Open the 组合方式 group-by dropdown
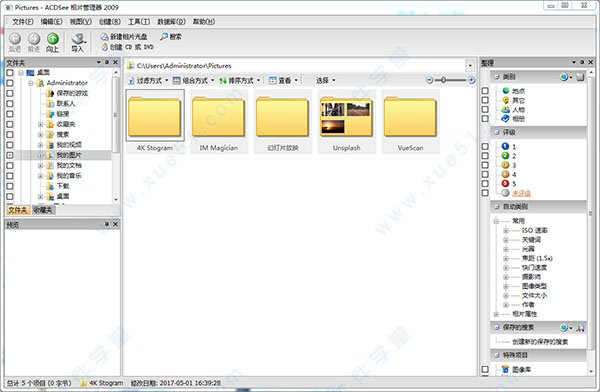The height and width of the screenshot is (392, 600). click(x=194, y=80)
